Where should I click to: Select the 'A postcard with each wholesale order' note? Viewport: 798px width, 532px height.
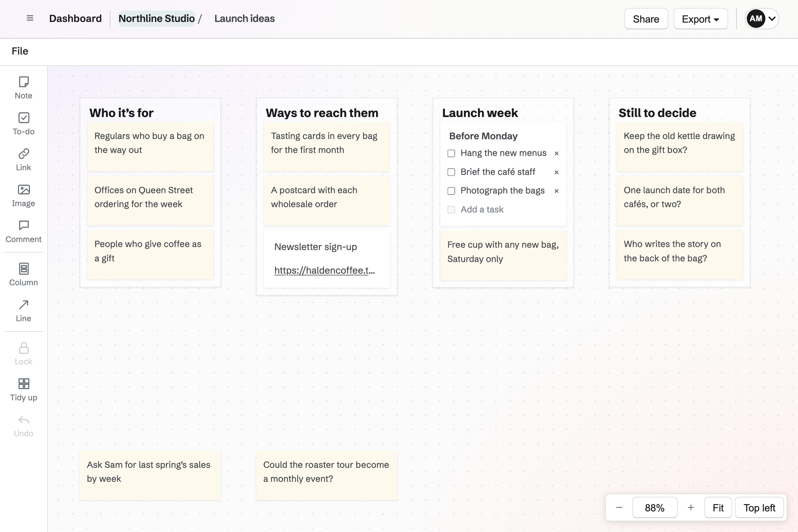[x=327, y=200]
